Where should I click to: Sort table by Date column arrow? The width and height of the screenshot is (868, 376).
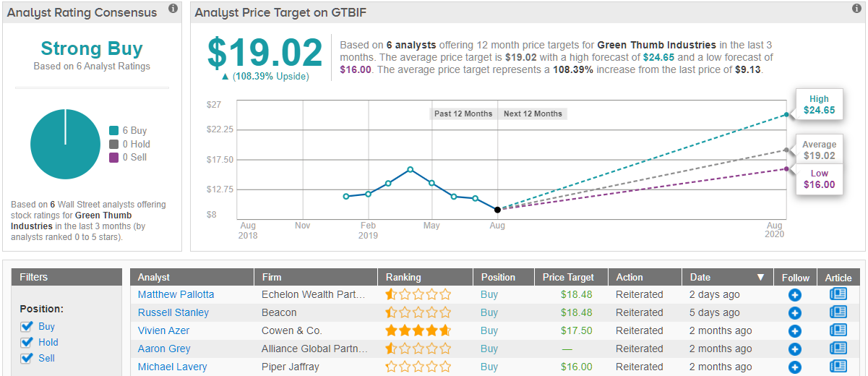click(x=760, y=277)
